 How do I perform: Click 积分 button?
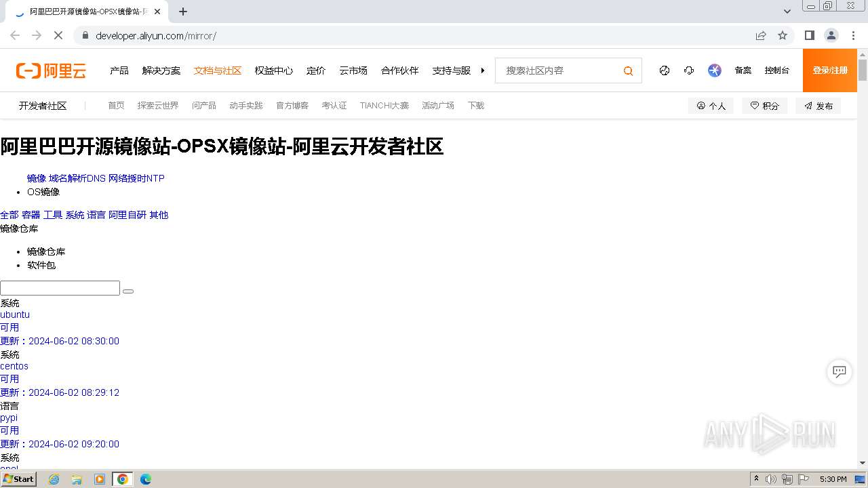(765, 106)
